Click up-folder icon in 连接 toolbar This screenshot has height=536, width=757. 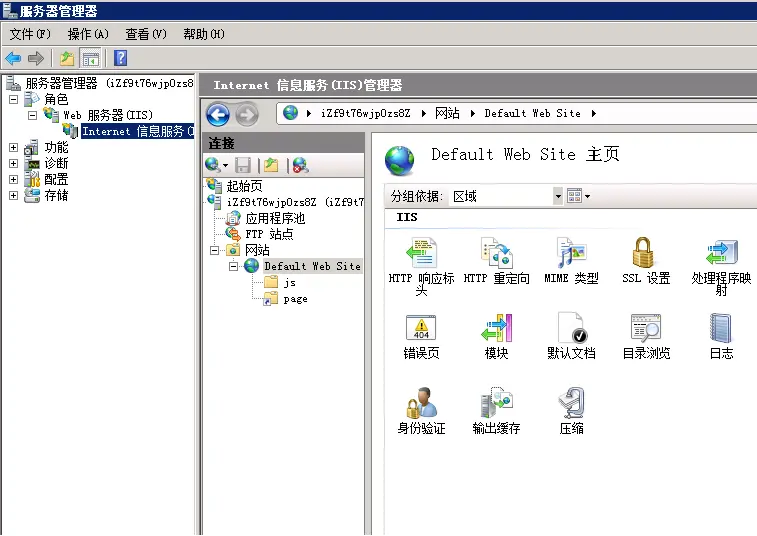[x=271, y=165]
